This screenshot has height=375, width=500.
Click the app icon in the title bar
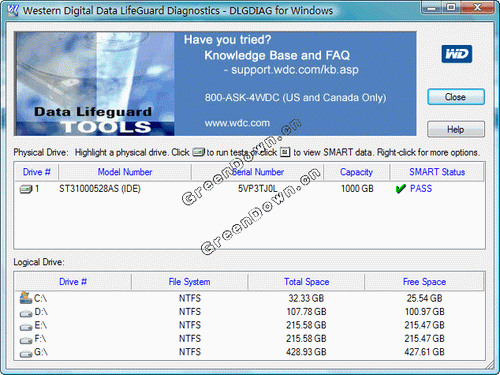pos(13,10)
